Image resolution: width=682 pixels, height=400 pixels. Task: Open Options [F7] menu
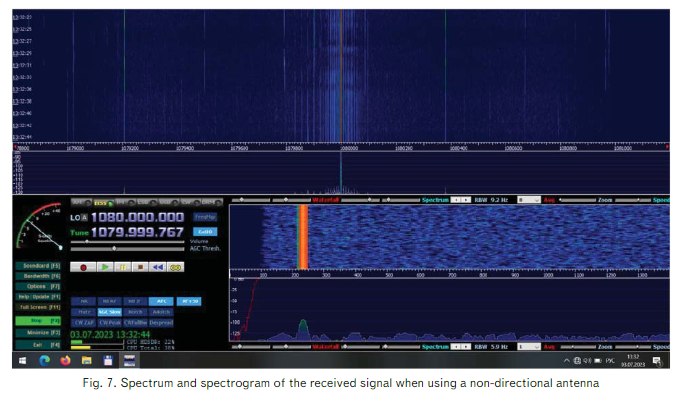(x=38, y=287)
